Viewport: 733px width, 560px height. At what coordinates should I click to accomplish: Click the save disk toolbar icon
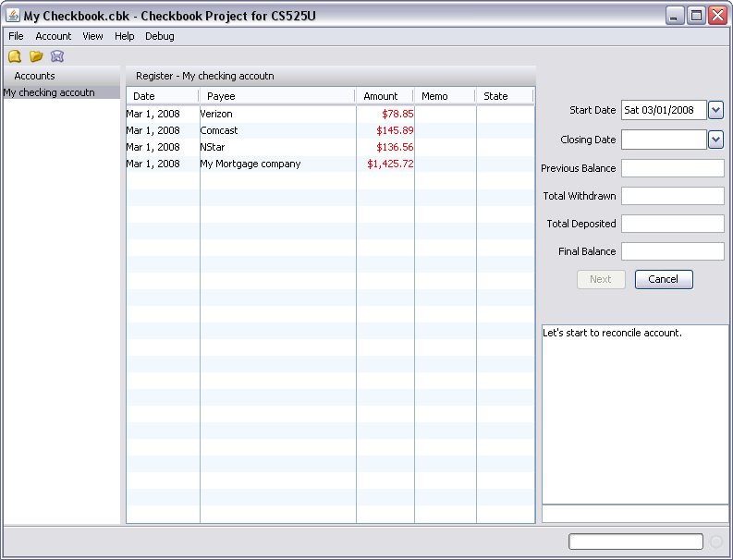[x=57, y=56]
